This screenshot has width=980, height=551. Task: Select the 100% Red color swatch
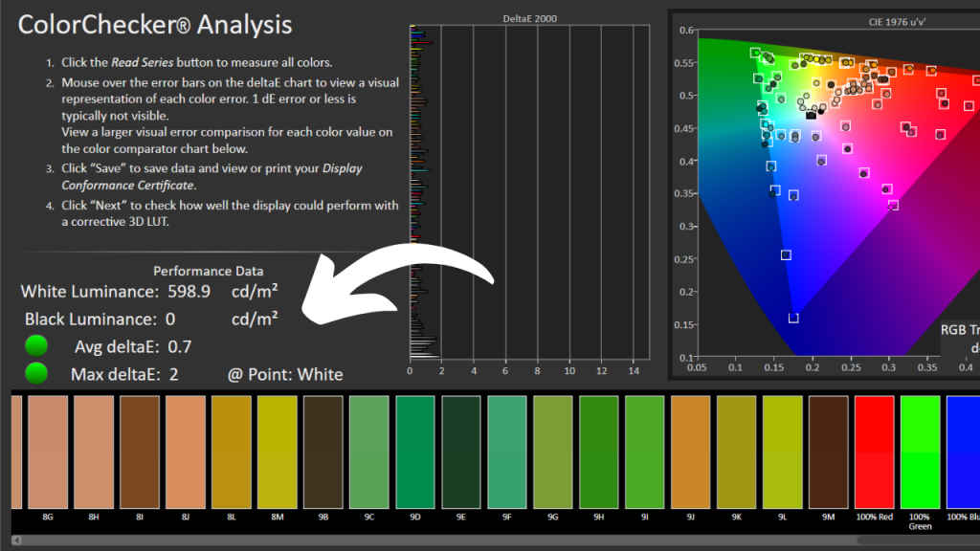pyautogui.click(x=875, y=452)
